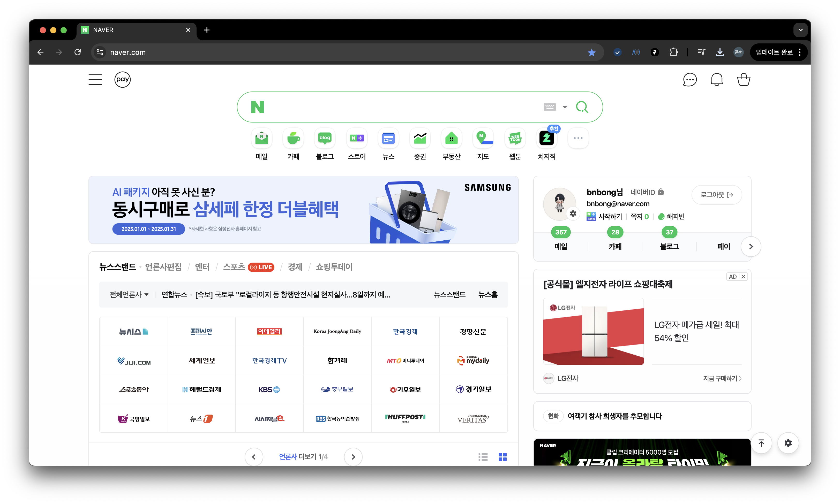Open the 카페 shortcut icon
Screen dimensions: 840x504
293,138
